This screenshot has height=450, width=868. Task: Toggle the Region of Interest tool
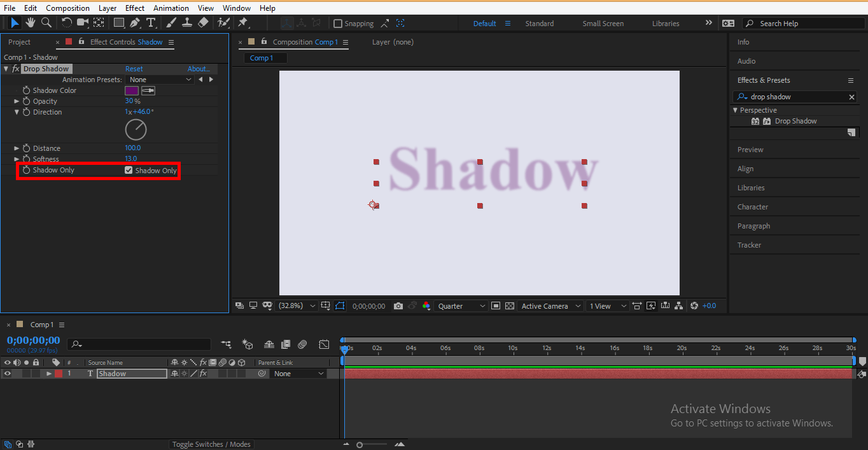click(326, 306)
